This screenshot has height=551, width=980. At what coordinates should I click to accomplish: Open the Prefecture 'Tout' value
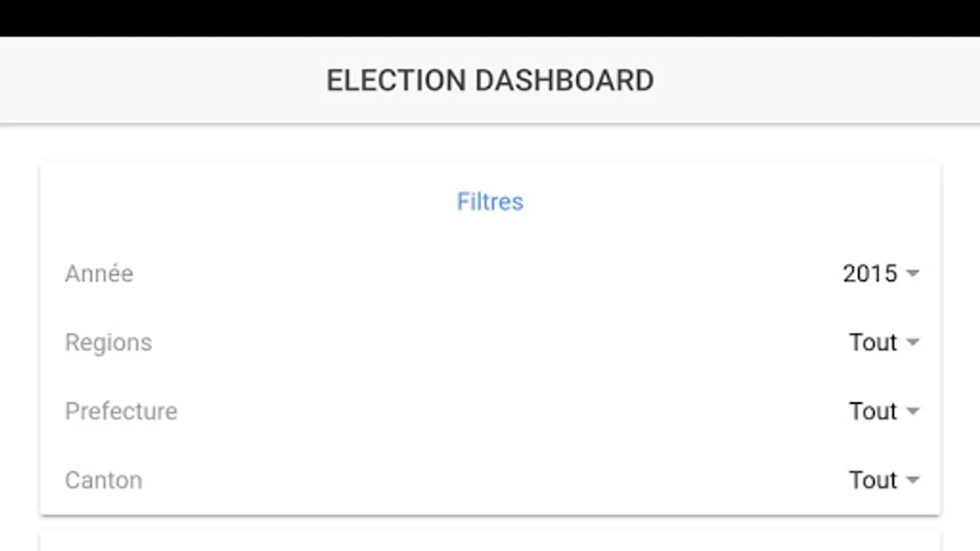click(873, 411)
